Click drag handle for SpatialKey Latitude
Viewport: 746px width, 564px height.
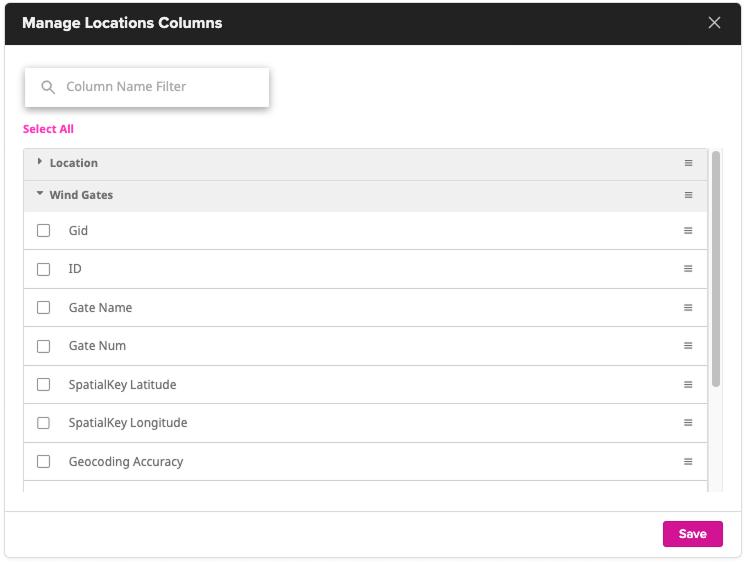688,385
